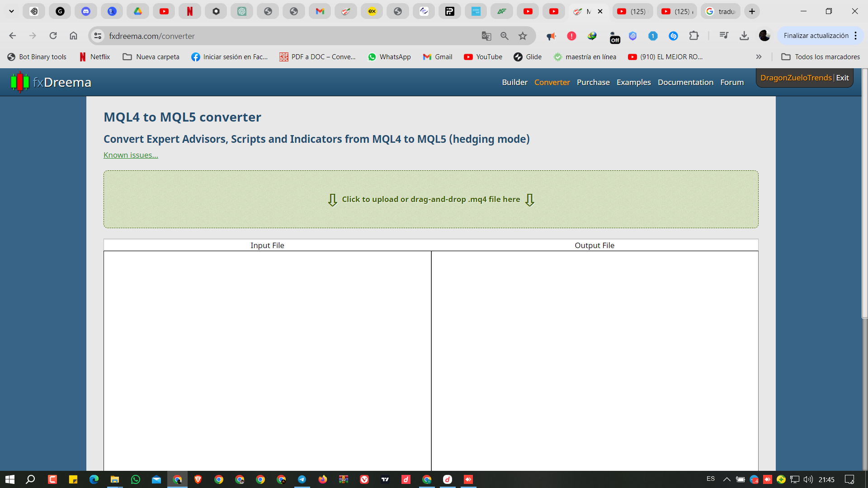Open the Known issues link
Screen dimensions: 868x488
click(x=131, y=155)
